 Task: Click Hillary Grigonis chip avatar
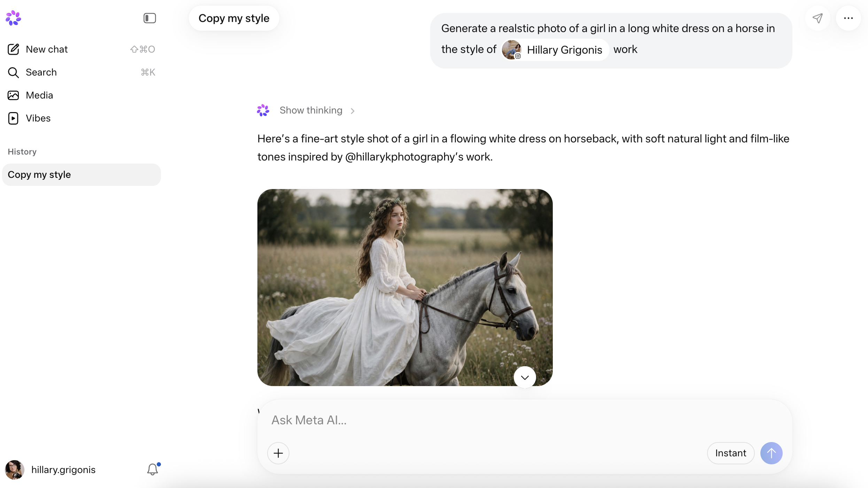click(511, 50)
